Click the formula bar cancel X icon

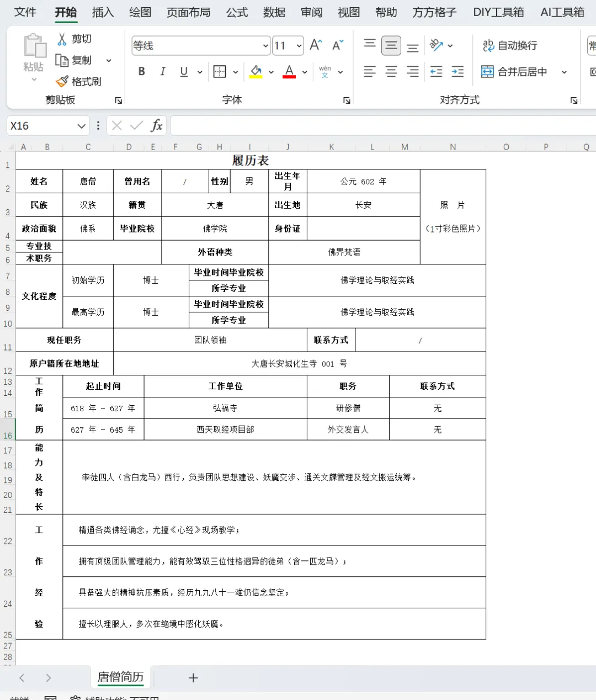[116, 126]
